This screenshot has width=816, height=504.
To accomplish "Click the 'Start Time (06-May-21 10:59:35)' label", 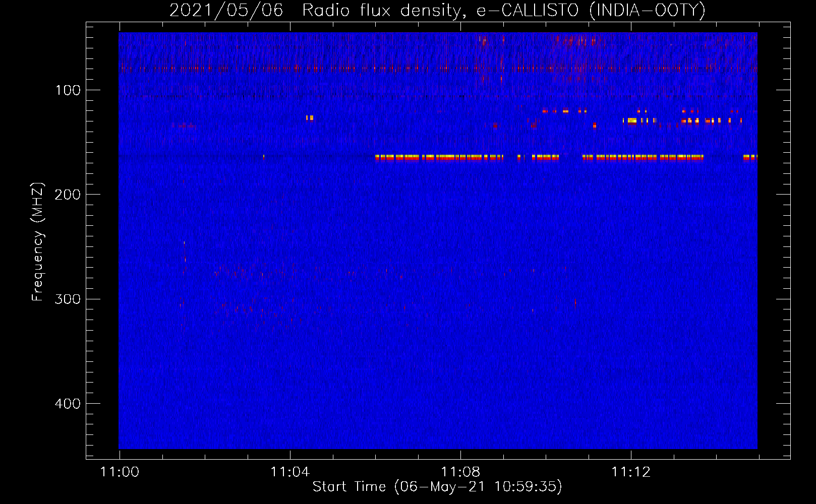I will (x=437, y=487).
